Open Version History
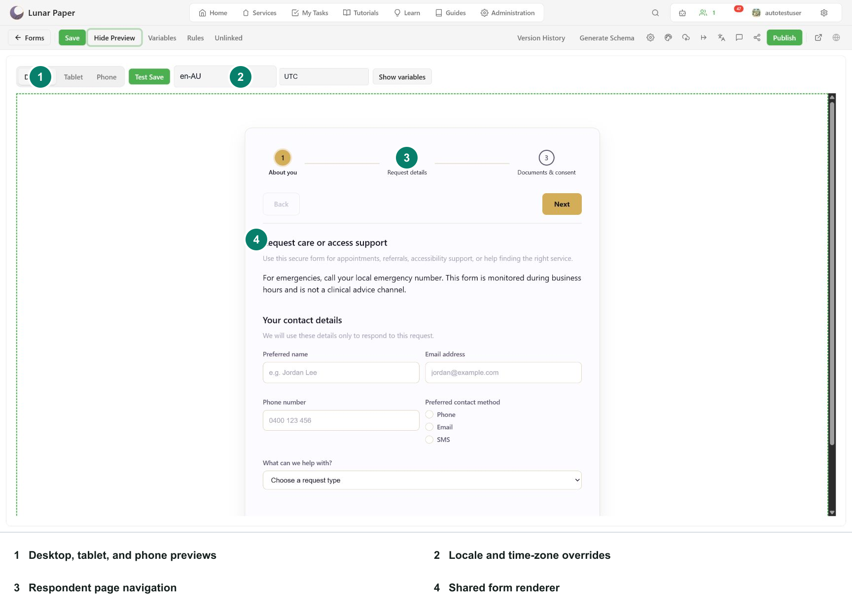 [541, 38]
